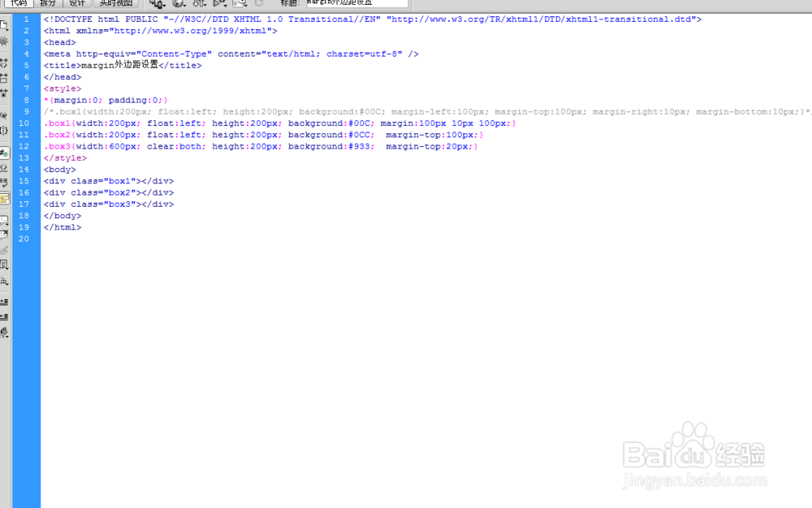812x508 pixels.
Task: Click the .box2 CSS rule line
Action: coord(264,135)
